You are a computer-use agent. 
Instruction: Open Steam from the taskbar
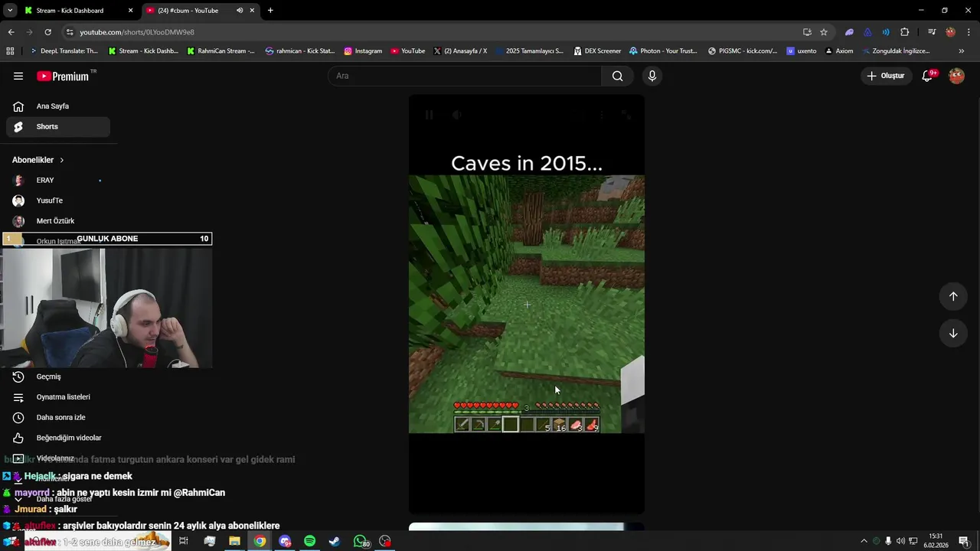coord(335,541)
